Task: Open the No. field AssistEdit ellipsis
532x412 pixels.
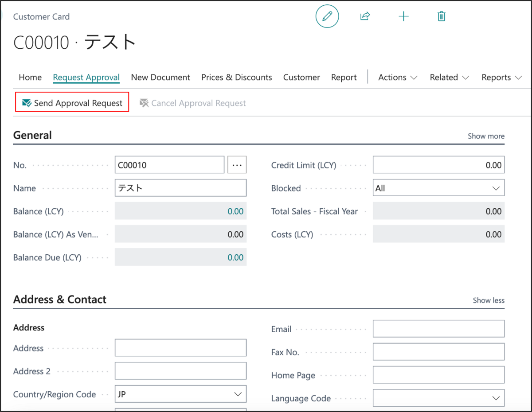Action: (x=237, y=164)
